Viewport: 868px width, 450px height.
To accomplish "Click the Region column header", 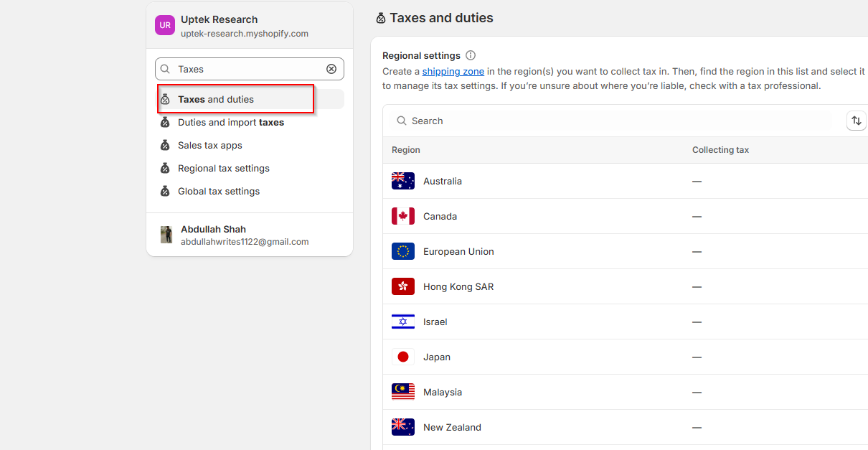I will click(x=406, y=150).
